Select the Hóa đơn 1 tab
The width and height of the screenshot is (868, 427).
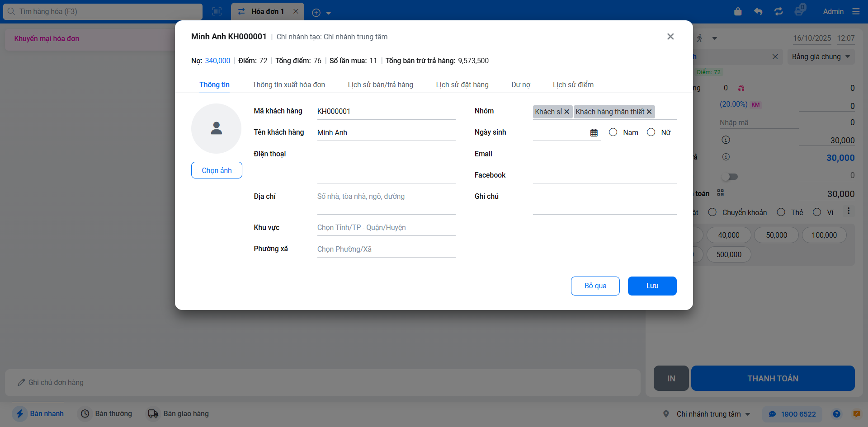[x=267, y=12]
